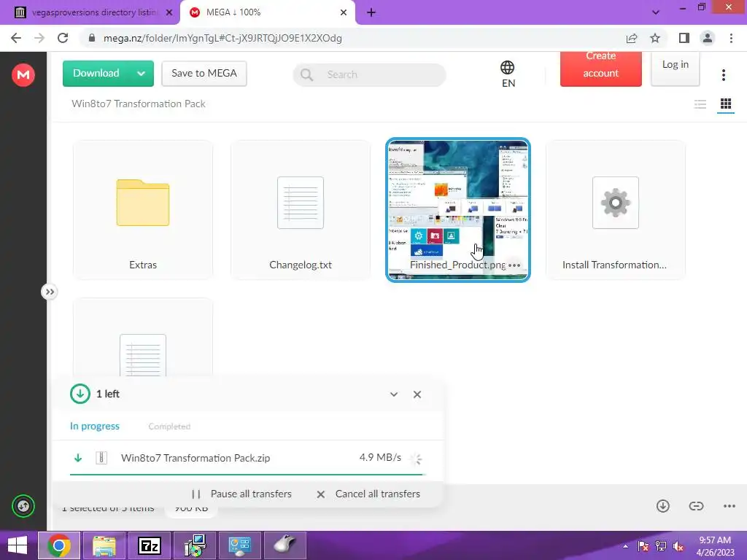Click Pause all transfers
Viewport: 747px width, 560px height.
click(241, 494)
